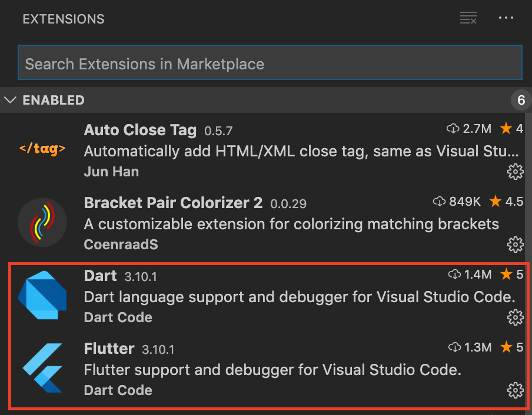The width and height of the screenshot is (532, 415).
Task: Select the Auto Close Tag extension title
Action: (141, 129)
